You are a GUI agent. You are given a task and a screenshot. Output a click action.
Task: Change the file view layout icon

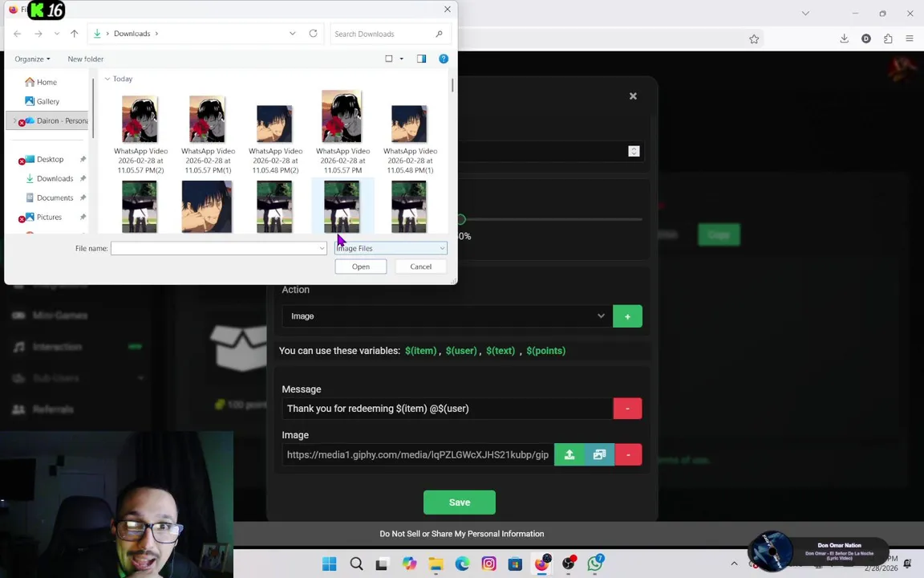tap(389, 59)
